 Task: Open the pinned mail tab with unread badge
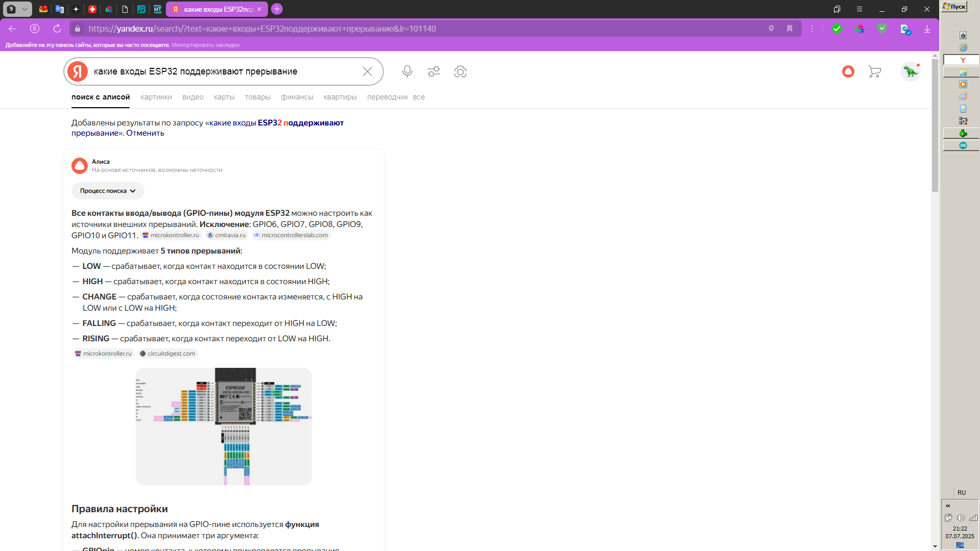click(43, 9)
